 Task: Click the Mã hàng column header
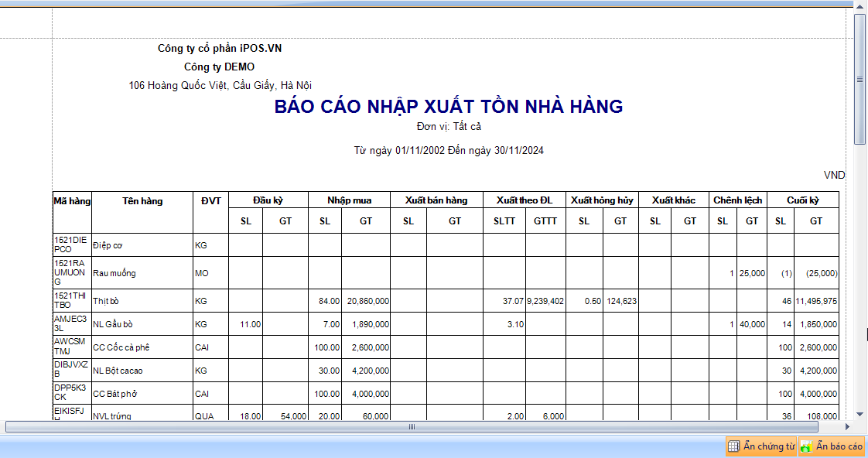72,200
